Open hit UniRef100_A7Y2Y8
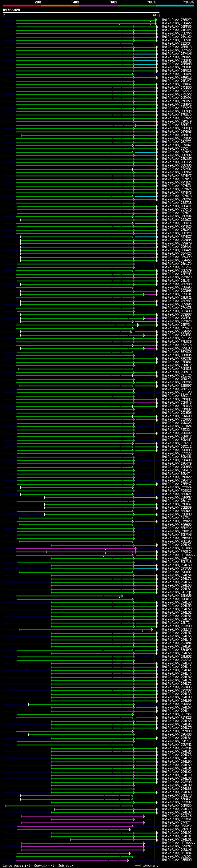This screenshot has height=868, width=197. tap(176, 108)
